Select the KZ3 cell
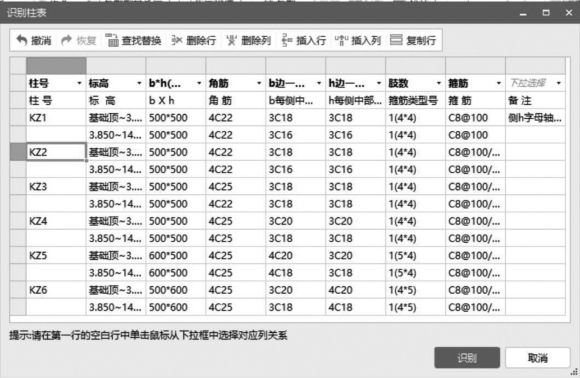Viewport: 580px width, 378px height. pos(56,186)
